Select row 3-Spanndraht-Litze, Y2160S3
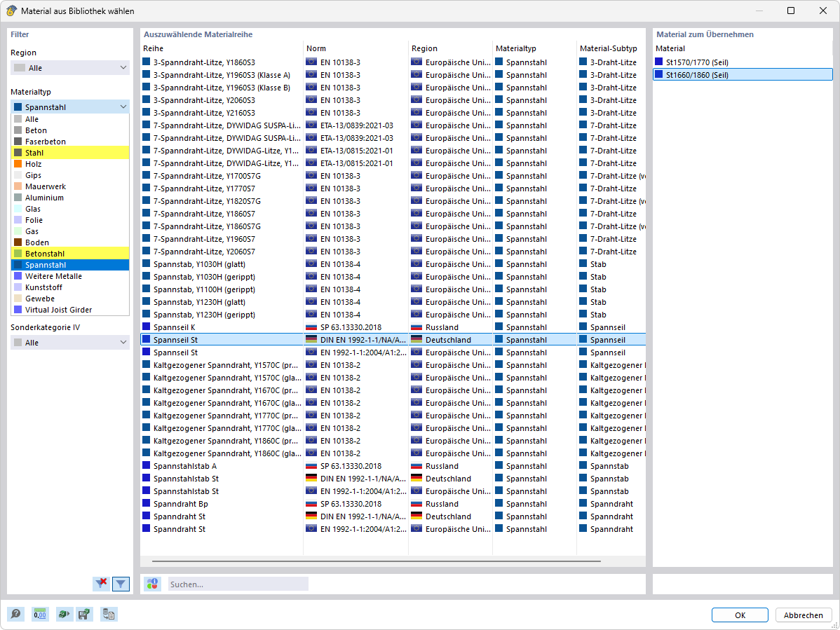The height and width of the screenshot is (630, 840). tap(393, 113)
